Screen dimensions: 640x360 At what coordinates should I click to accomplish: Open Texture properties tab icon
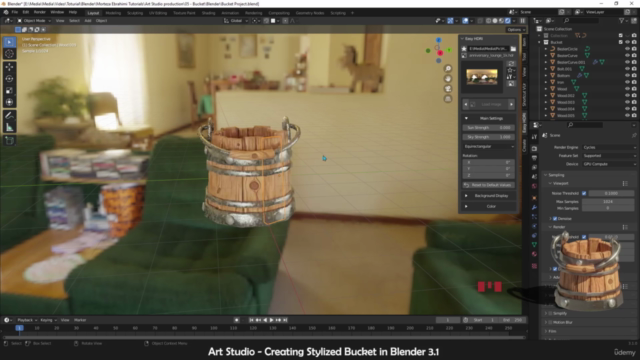[534, 266]
